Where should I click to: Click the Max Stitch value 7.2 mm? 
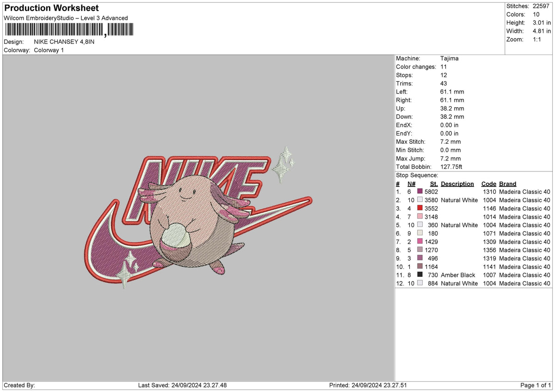click(450, 141)
